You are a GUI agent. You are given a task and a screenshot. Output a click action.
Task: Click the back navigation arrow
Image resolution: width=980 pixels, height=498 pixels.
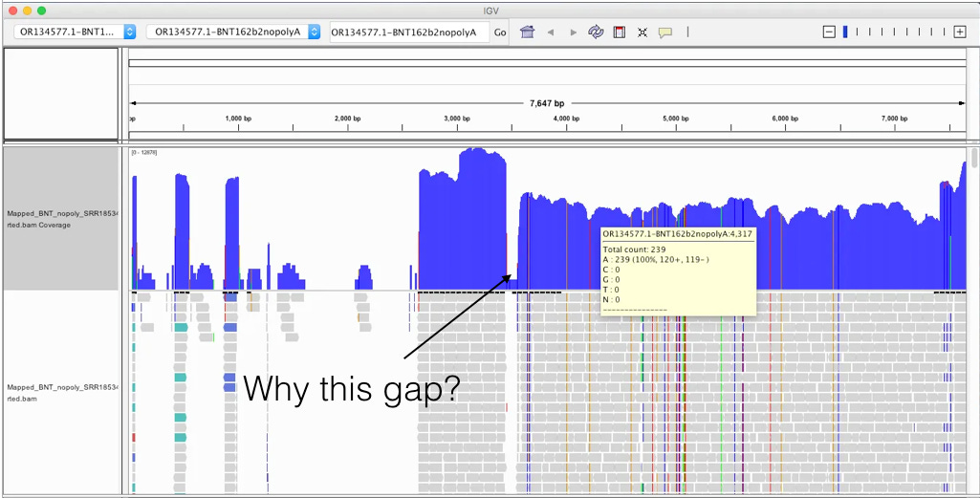[551, 32]
